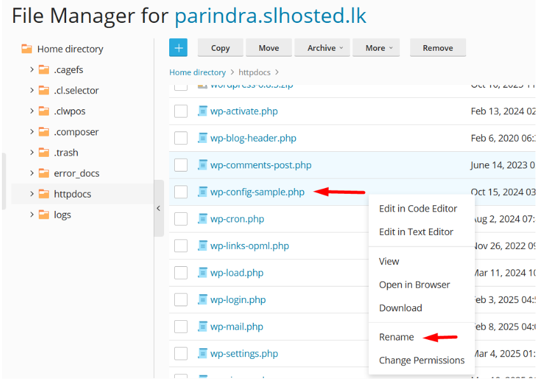545x392 pixels.
Task: Check the wp-config-sample.php checkbox
Action: [x=181, y=192]
